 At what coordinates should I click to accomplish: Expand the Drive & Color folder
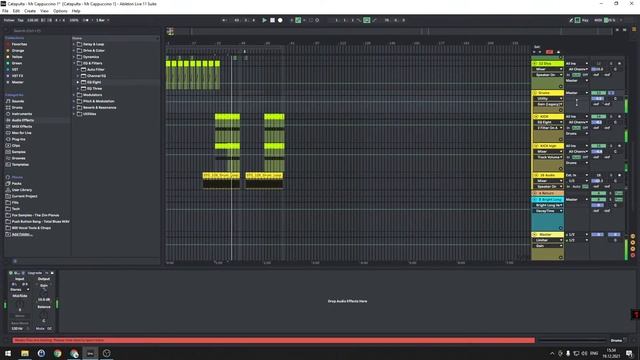pos(74,51)
